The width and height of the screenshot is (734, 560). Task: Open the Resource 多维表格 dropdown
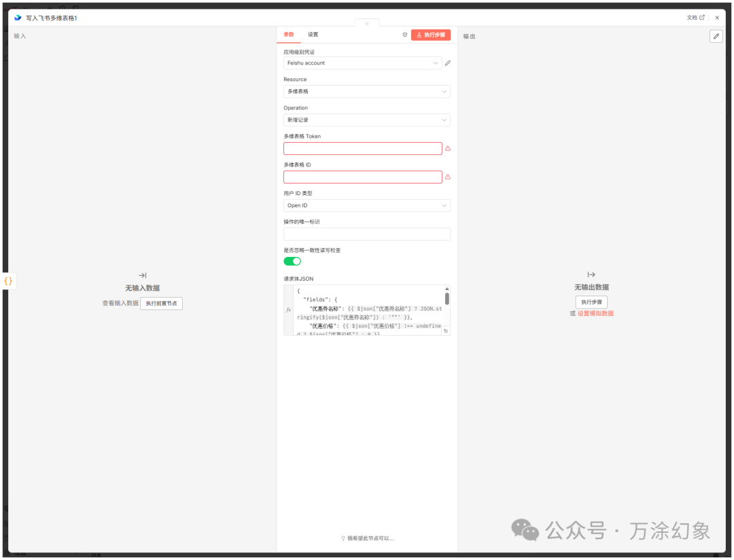tap(367, 91)
